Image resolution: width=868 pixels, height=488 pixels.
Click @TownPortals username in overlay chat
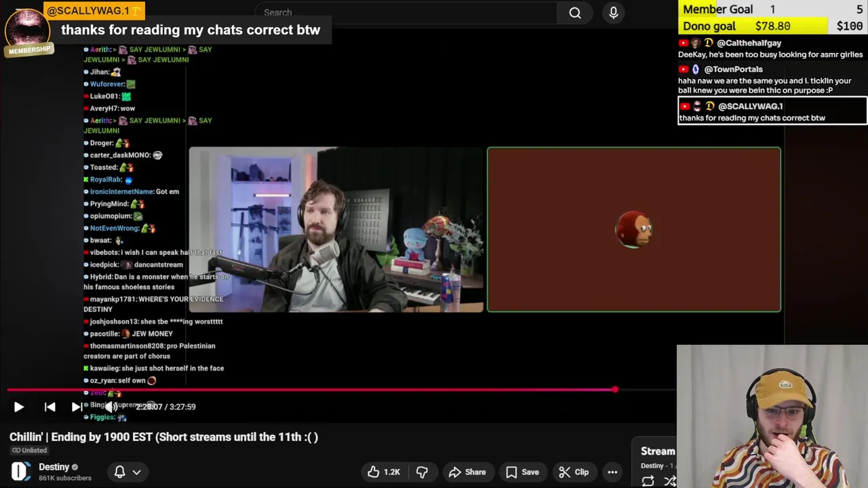pyautogui.click(x=733, y=69)
